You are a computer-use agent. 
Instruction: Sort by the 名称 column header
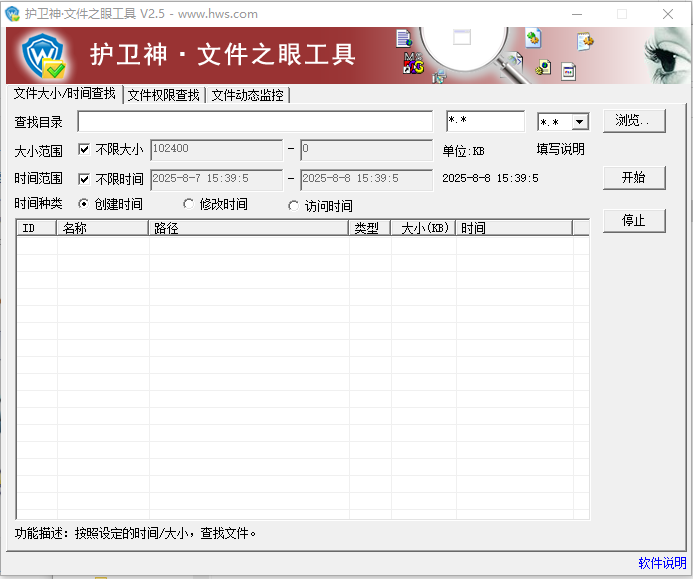click(102, 228)
